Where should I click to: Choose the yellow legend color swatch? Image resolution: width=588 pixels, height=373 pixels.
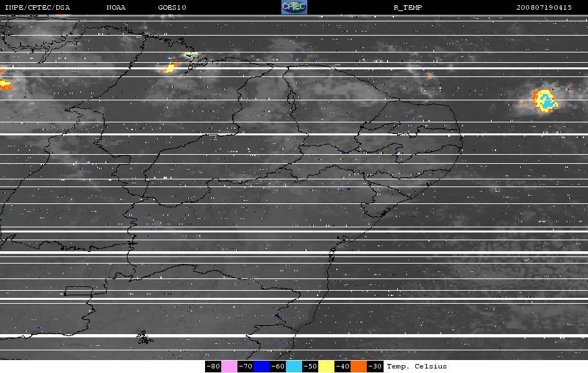(326, 367)
